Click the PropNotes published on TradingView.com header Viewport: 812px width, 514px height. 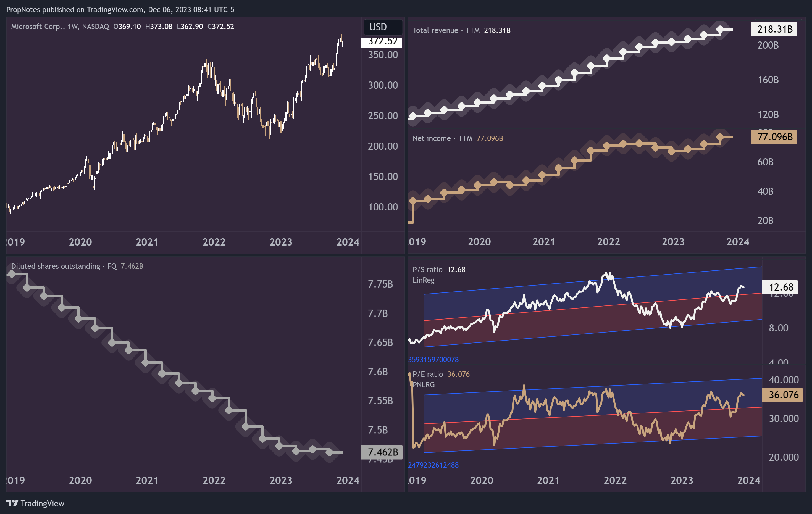pos(120,9)
